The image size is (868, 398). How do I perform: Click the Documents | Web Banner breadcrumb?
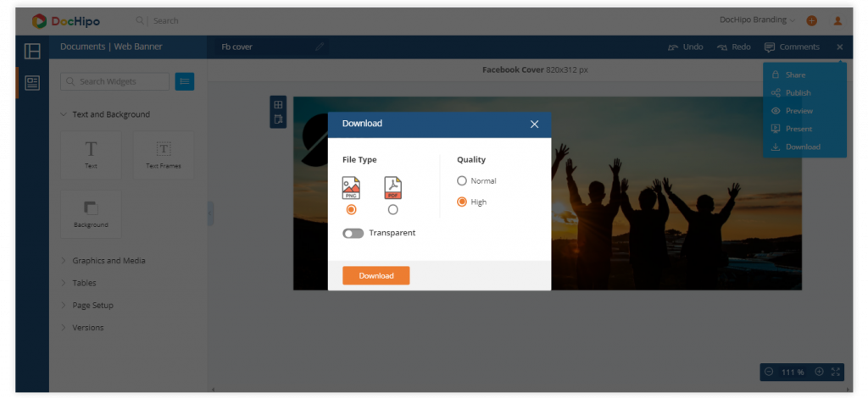pos(111,47)
